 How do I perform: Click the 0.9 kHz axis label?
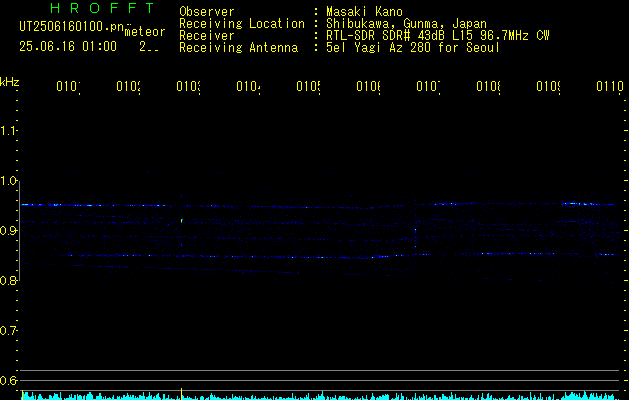tap(9, 231)
